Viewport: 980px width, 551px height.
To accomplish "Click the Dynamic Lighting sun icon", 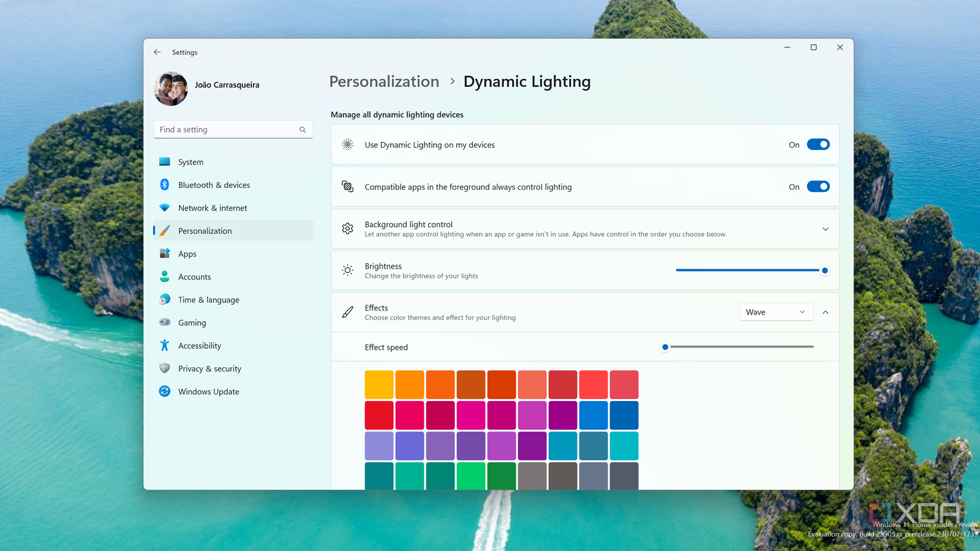I will coord(347,144).
